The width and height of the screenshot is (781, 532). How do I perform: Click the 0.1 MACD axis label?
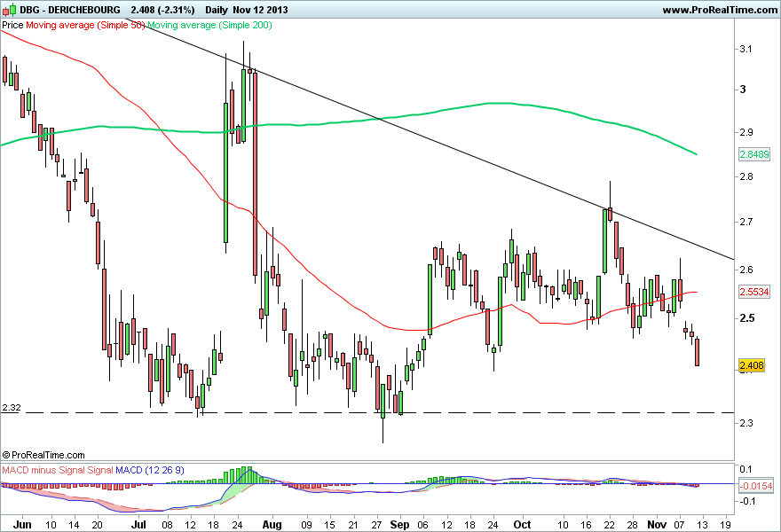(745, 469)
